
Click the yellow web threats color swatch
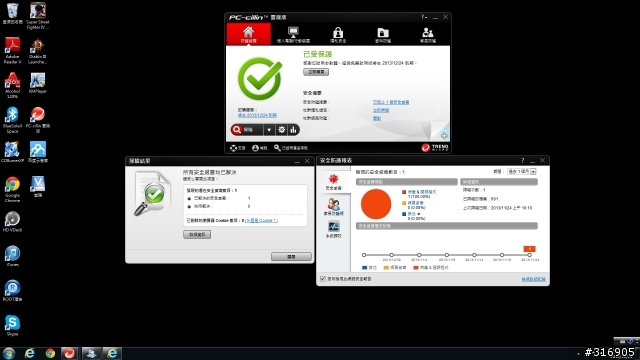point(404,203)
